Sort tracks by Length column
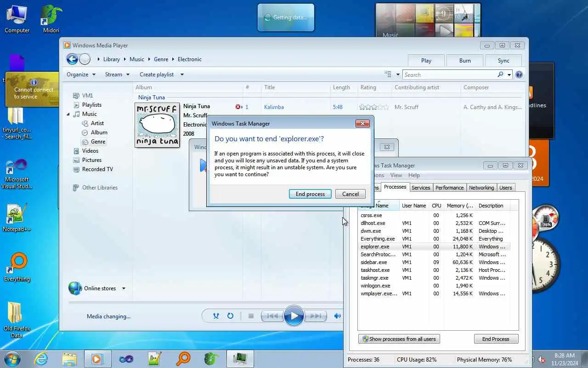The height and width of the screenshot is (368, 588). [x=341, y=87]
